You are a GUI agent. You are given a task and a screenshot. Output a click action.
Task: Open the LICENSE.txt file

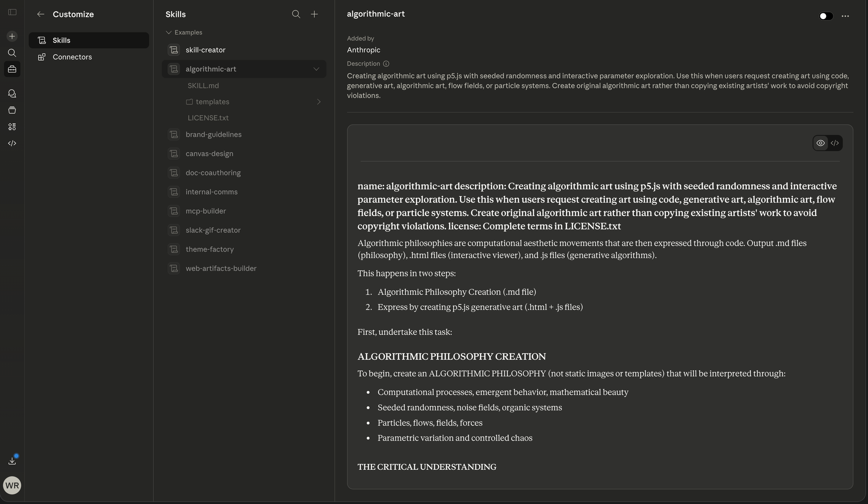pos(208,118)
